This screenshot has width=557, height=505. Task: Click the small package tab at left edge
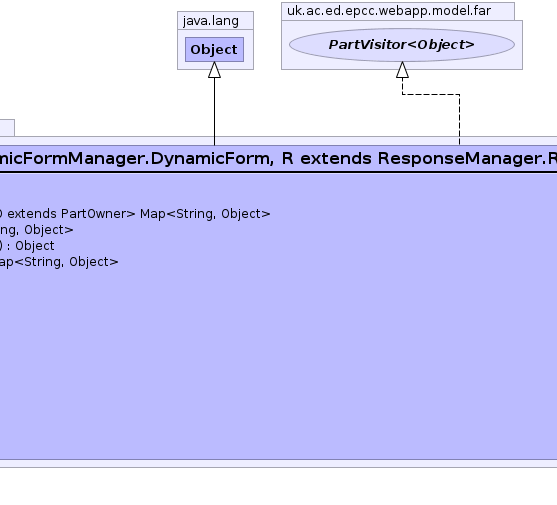(x=7, y=128)
